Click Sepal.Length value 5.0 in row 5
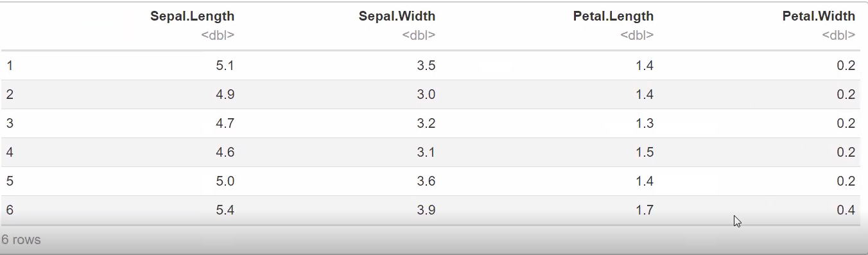 (225, 181)
